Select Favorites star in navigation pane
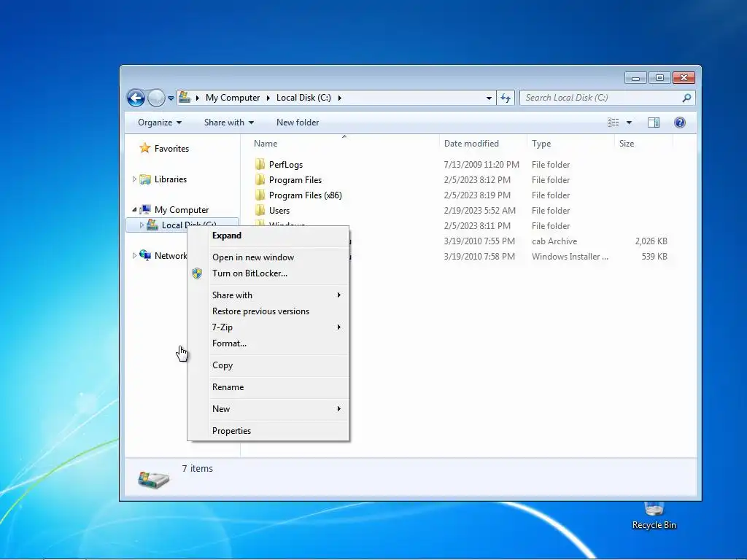 click(145, 148)
